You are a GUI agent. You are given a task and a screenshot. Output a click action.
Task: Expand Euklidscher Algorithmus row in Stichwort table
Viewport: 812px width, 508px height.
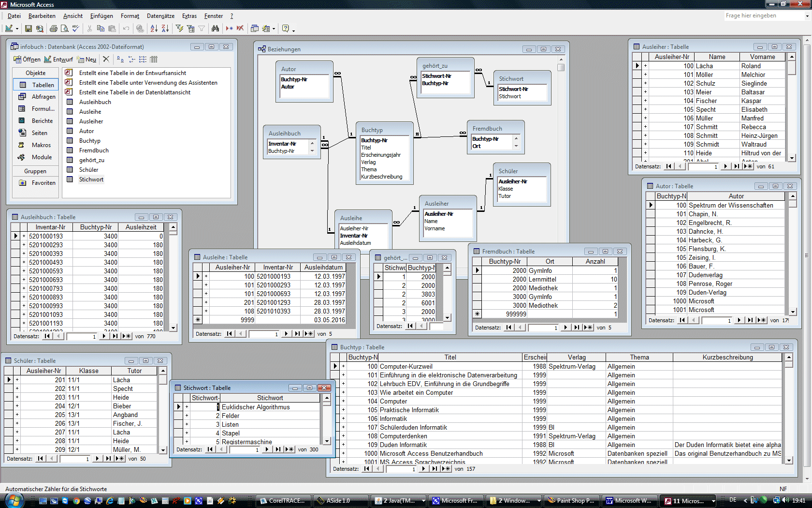(187, 407)
